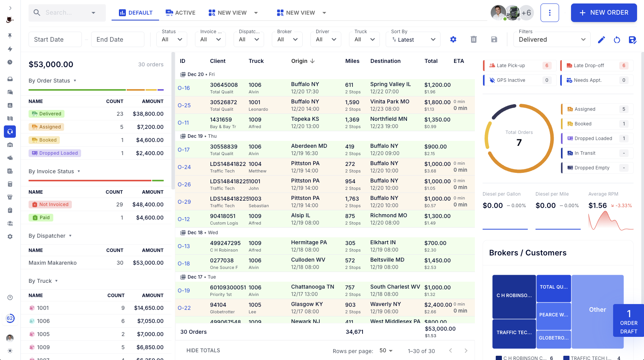Open the Rows per page dropdown
The width and height of the screenshot is (644, 360).
[x=386, y=351]
